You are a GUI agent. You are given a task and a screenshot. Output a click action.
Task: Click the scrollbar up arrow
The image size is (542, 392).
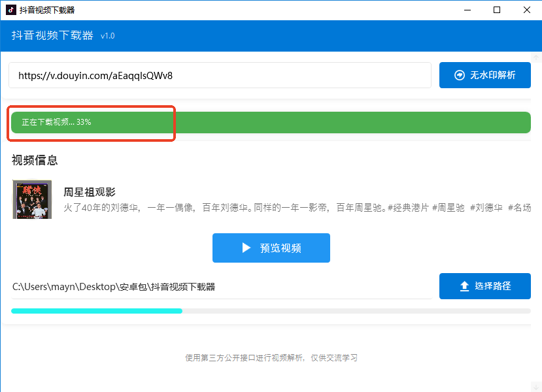[x=536, y=57]
